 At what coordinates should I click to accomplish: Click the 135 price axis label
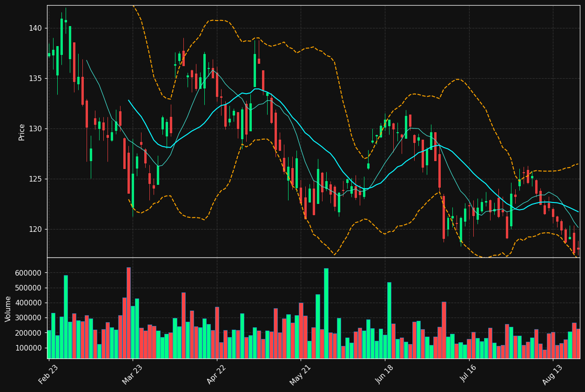point(35,79)
